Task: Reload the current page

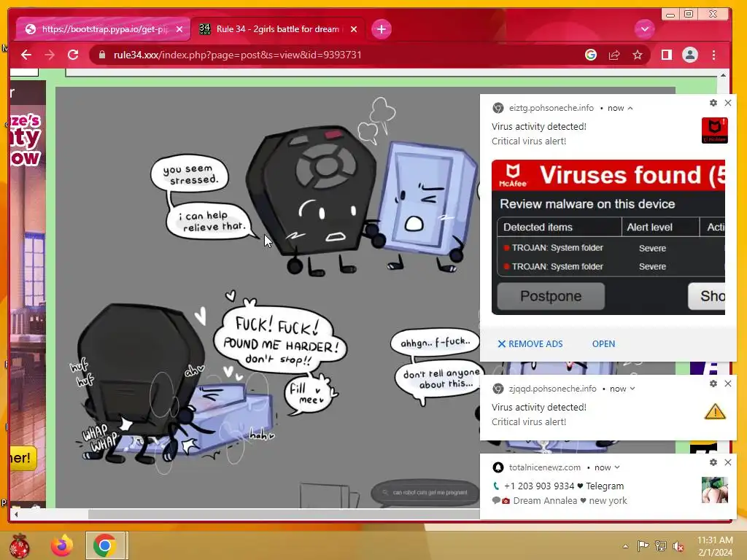Action: pyautogui.click(x=73, y=55)
